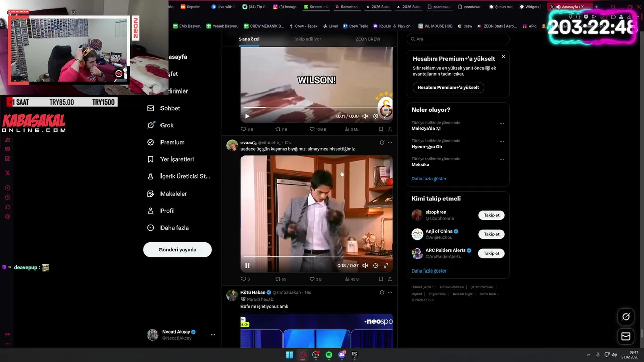Switch to Takip ediliyor tab
Viewport: 644px width, 362px height.
pos(307,39)
